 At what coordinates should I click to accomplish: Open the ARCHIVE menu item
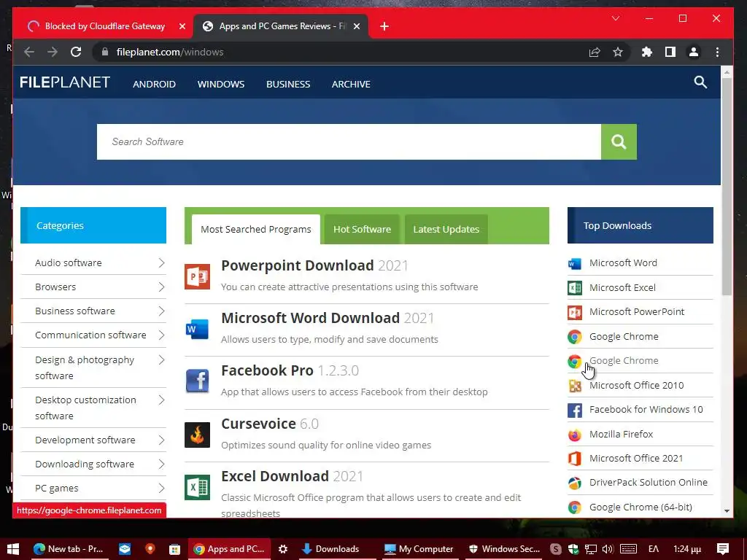point(351,85)
